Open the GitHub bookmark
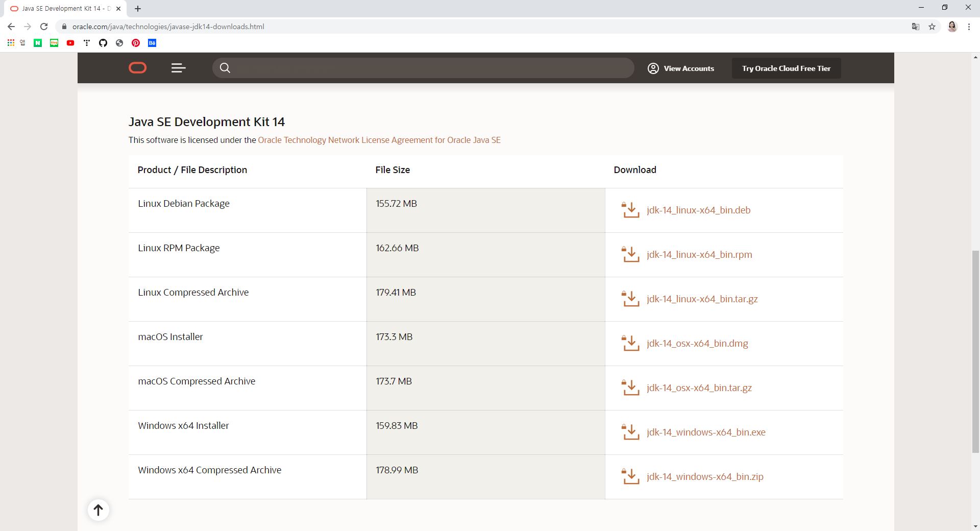Screen dimensions: 980x531 (x=103, y=43)
